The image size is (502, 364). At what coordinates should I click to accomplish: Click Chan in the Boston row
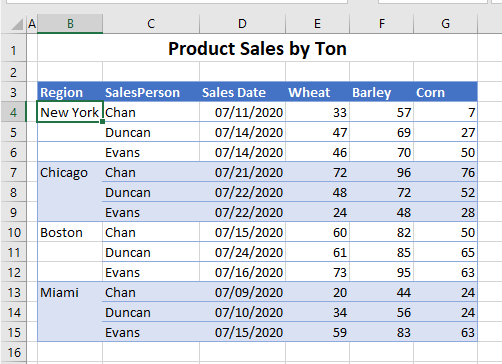click(151, 232)
